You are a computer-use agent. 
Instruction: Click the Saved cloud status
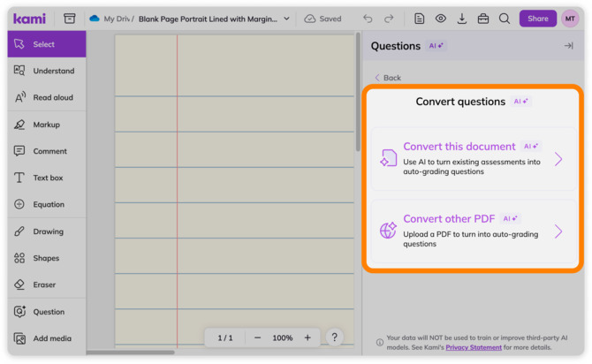[x=323, y=19]
